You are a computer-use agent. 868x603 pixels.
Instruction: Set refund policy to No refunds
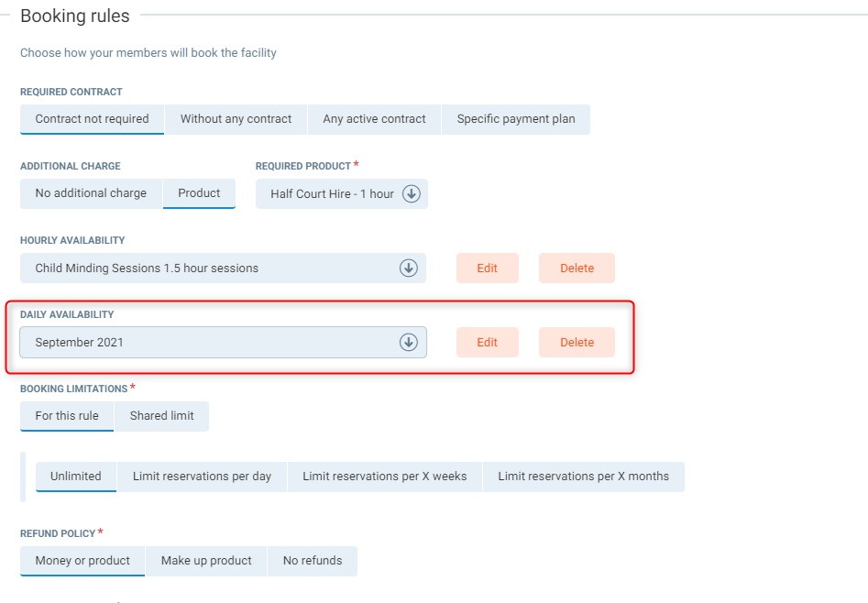coord(313,561)
